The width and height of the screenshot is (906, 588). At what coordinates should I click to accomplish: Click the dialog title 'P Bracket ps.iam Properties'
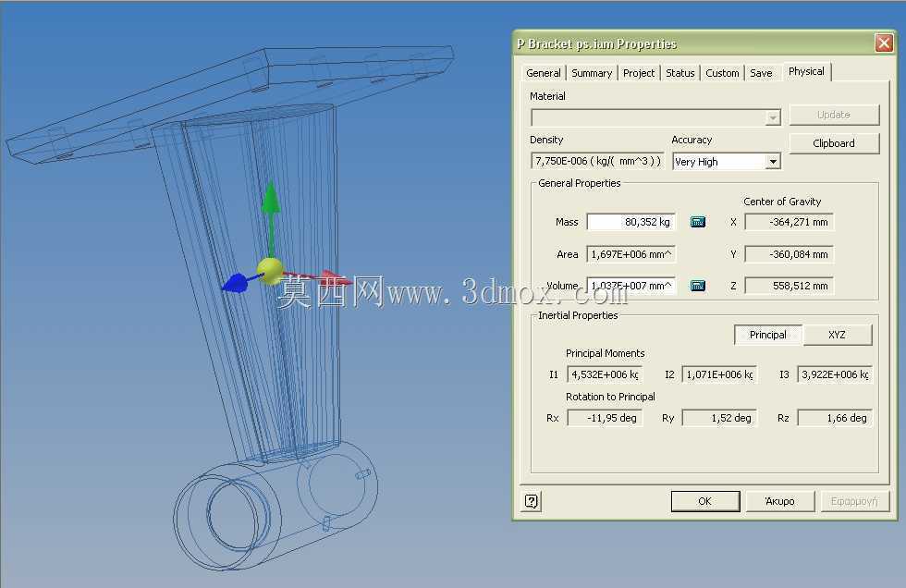coord(596,43)
